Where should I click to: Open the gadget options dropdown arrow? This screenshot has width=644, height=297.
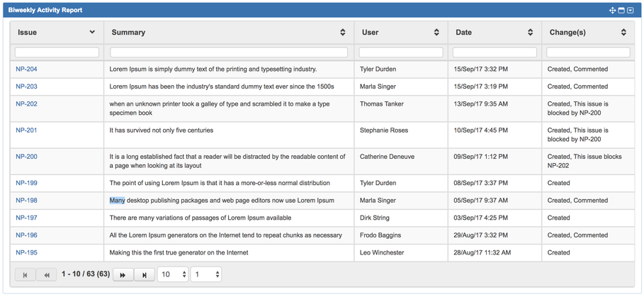pos(631,10)
